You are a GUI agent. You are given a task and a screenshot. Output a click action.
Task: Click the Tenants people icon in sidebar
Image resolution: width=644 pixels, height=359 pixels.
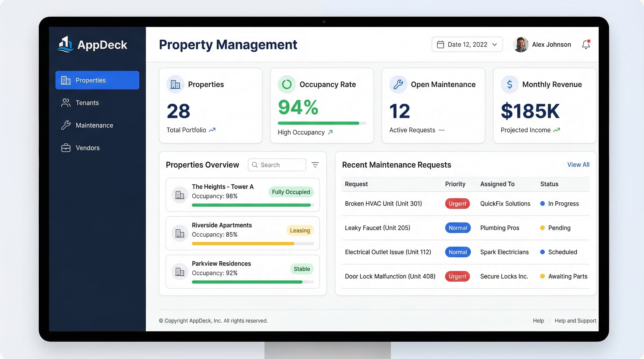point(66,103)
